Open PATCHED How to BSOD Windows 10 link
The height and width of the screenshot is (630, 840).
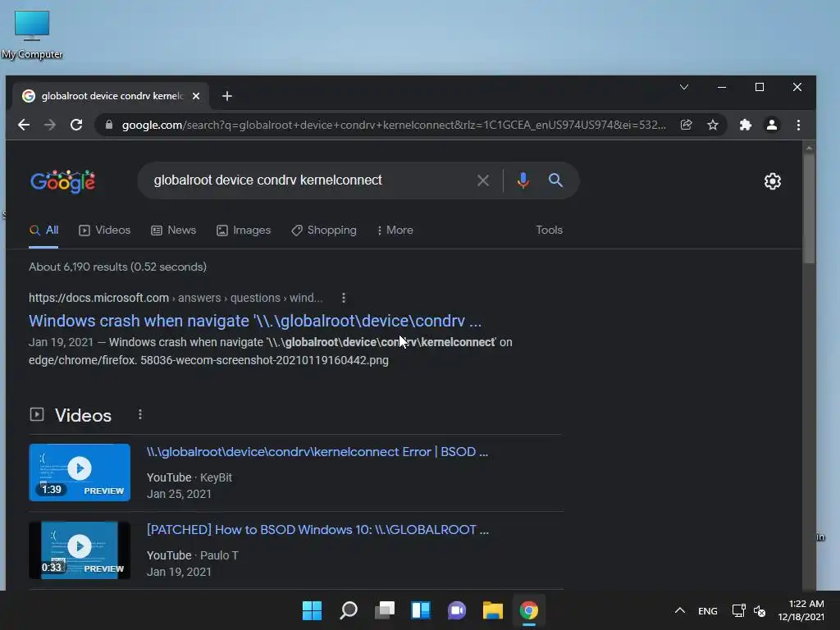click(x=317, y=530)
